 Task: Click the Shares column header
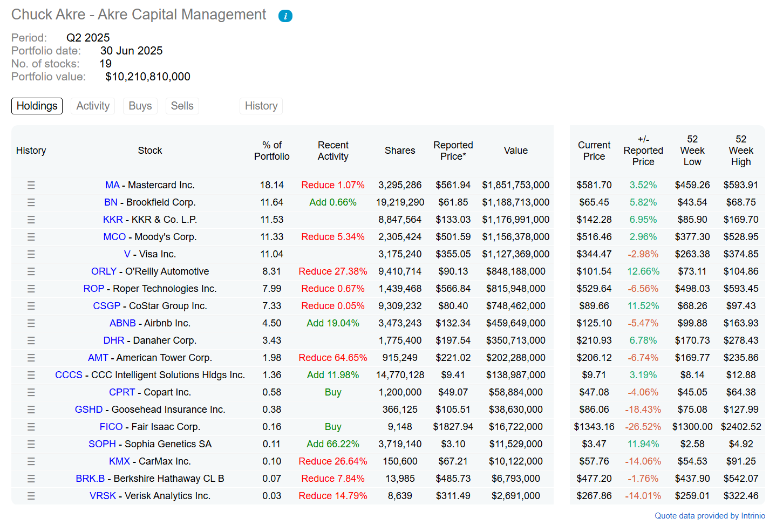(400, 151)
